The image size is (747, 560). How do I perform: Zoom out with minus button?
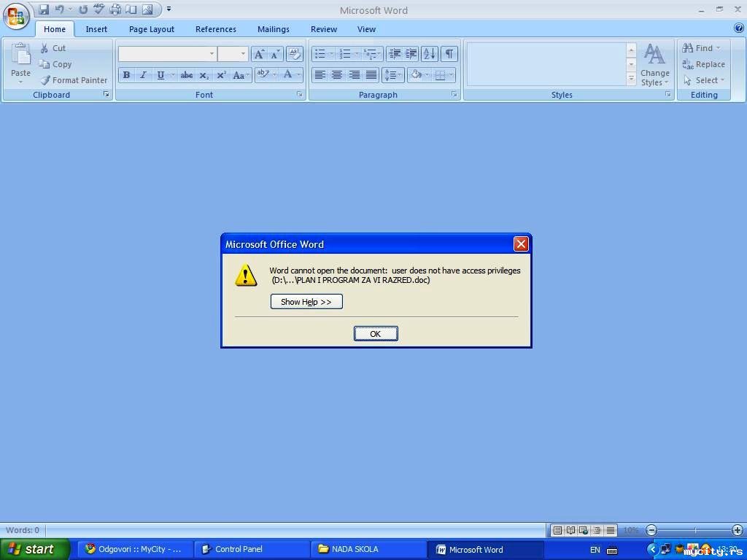651,530
